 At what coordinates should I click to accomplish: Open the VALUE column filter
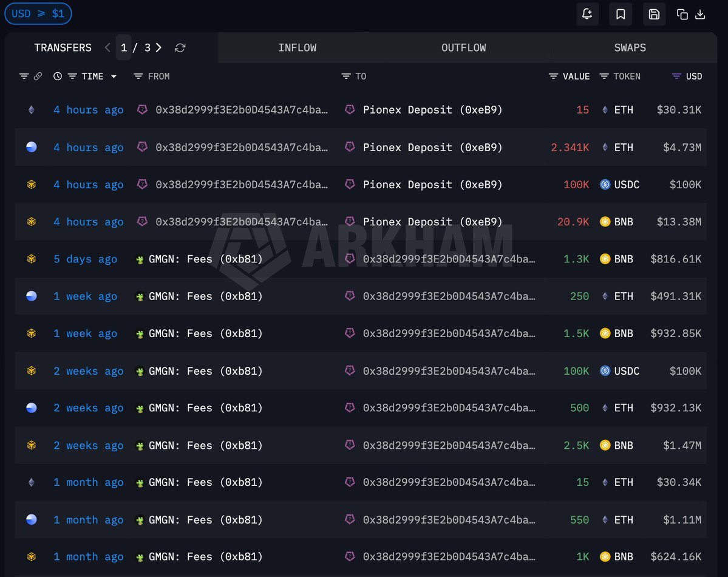pyautogui.click(x=553, y=76)
